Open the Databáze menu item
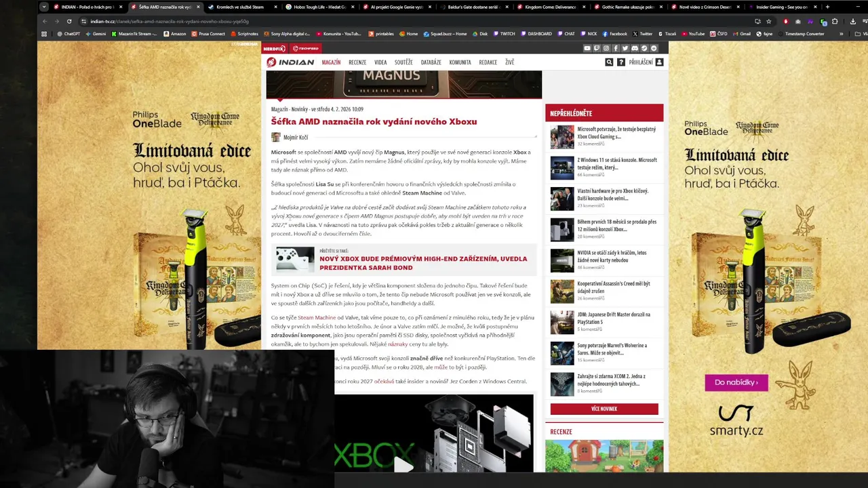 pyautogui.click(x=431, y=62)
